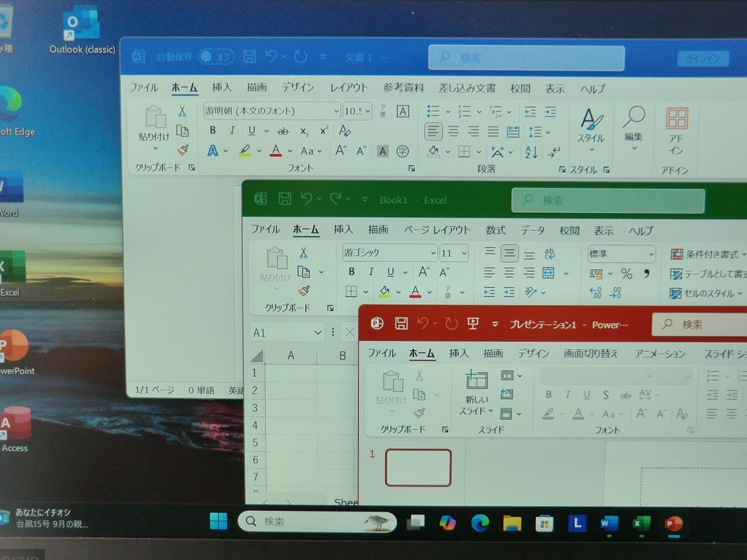Apply the red font color in Word
The height and width of the screenshot is (560, 747).
coord(275,151)
